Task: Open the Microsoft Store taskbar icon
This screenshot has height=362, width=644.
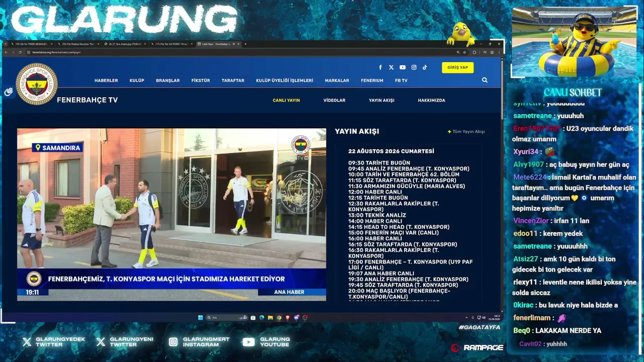Action: (253, 318)
